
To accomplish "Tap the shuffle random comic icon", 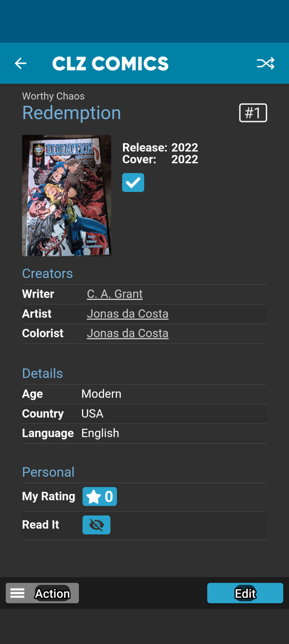I will [x=265, y=64].
